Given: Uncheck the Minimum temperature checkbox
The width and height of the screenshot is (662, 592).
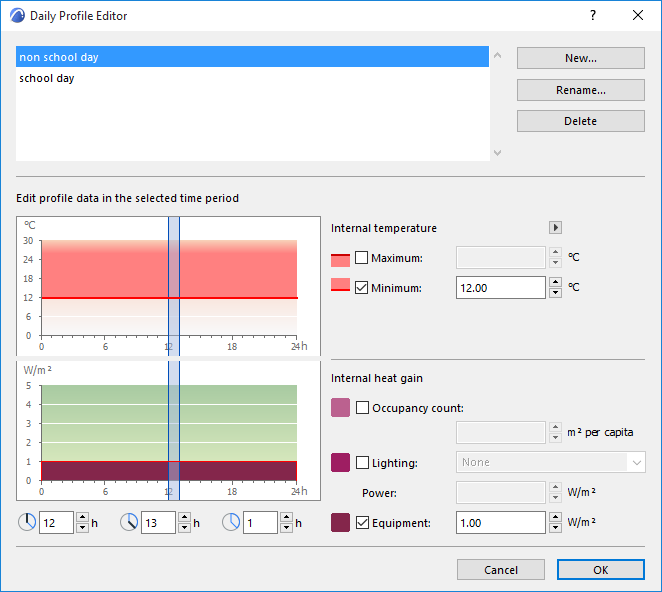Looking at the screenshot, I should (x=362, y=288).
